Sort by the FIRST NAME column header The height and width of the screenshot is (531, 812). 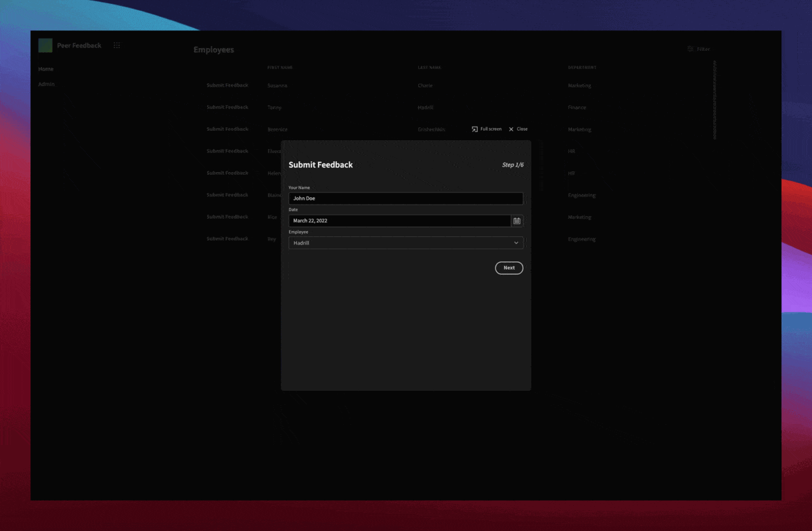pyautogui.click(x=280, y=67)
